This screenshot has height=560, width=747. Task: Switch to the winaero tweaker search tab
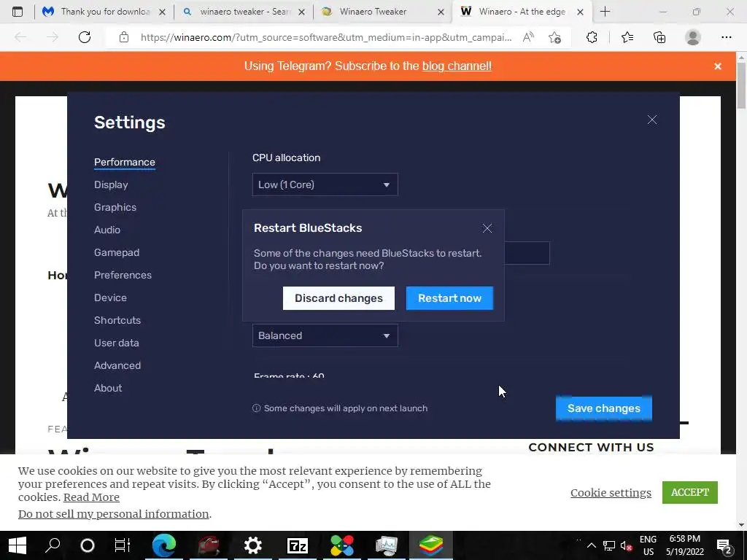point(244,12)
